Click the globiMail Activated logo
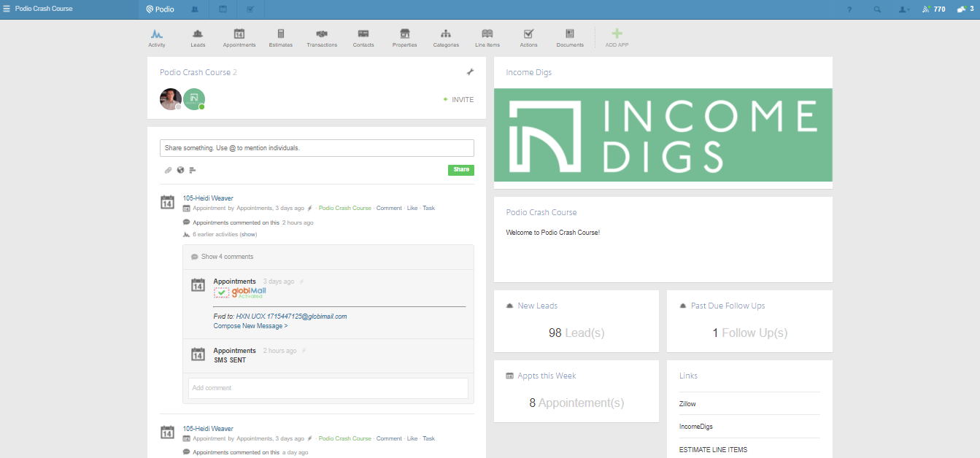Viewport: 980px width, 458px height. pos(240,292)
